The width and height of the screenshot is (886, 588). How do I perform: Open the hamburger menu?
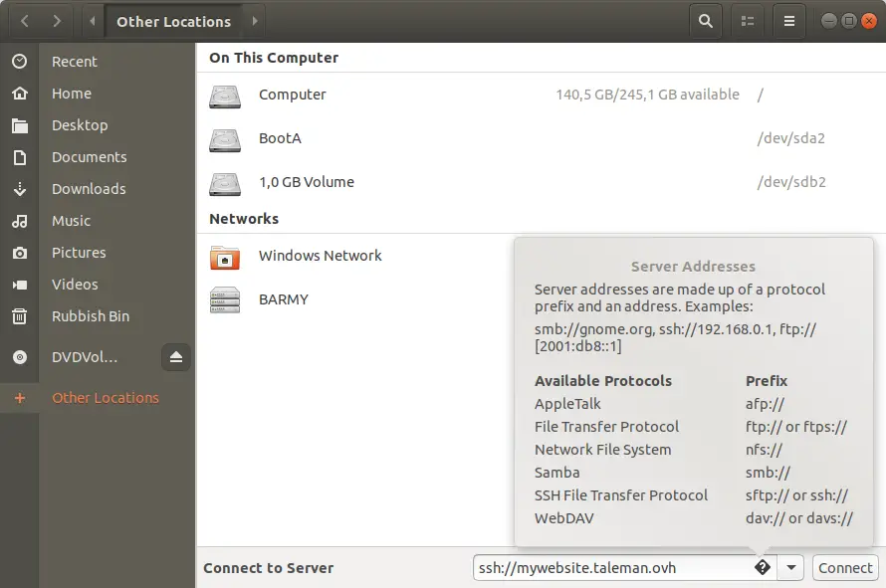(x=789, y=21)
